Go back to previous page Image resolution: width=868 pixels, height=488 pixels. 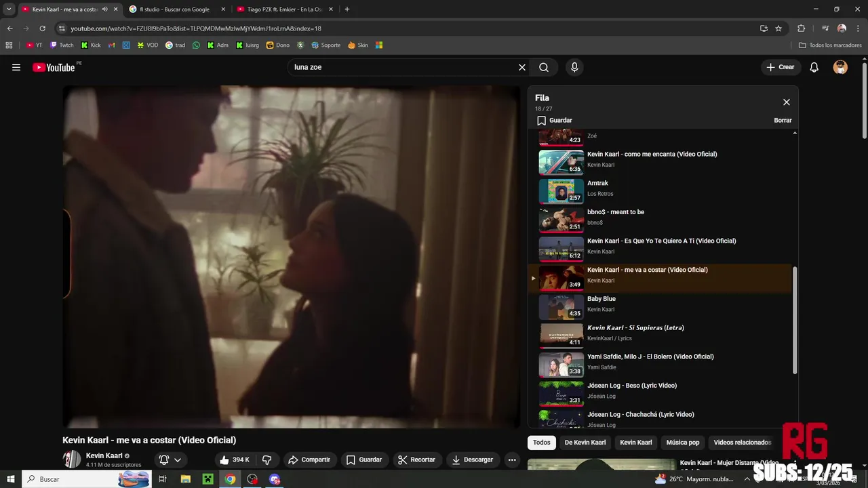[9, 28]
